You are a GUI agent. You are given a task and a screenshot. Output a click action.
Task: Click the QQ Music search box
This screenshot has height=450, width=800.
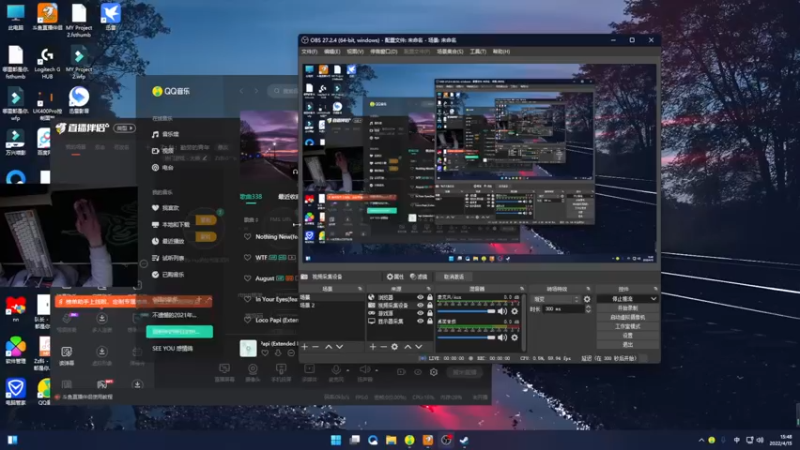click(284, 91)
